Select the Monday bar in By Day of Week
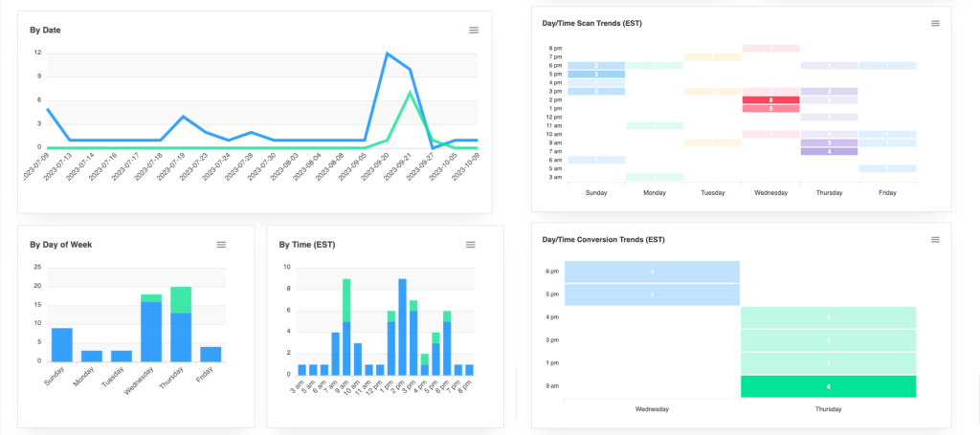980x435 pixels. tap(92, 356)
